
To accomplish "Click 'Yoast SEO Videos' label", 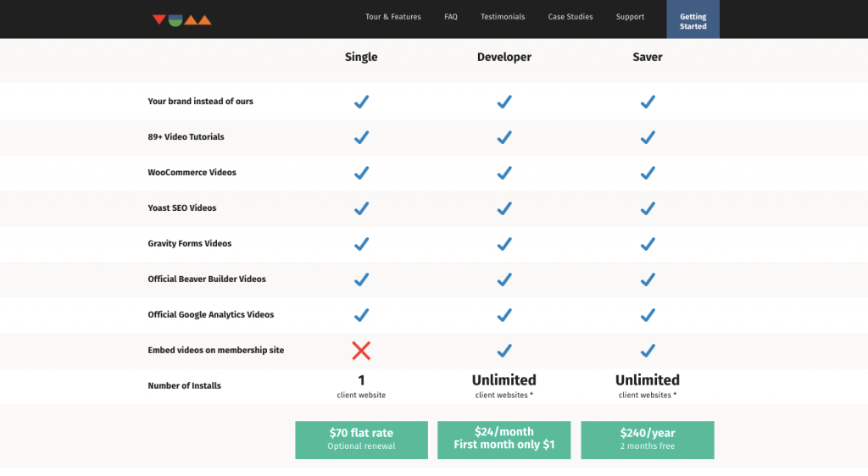I will point(181,208).
